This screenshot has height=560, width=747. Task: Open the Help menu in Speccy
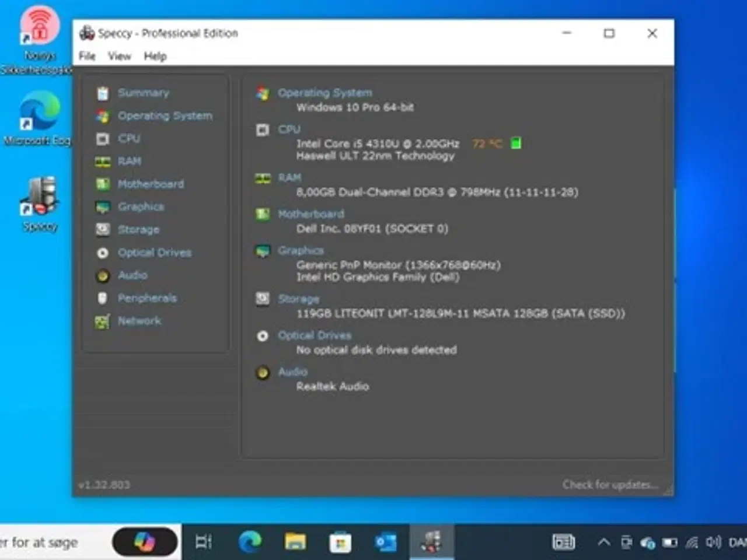pos(155,56)
